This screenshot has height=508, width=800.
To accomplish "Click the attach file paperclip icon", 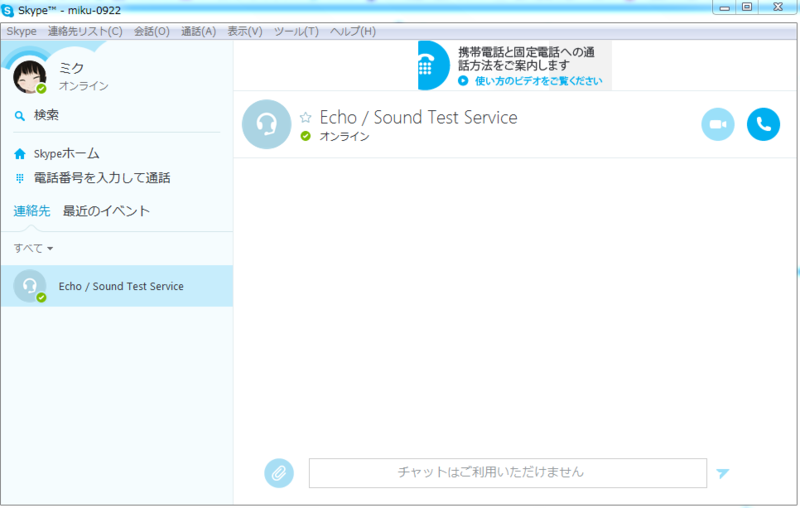I will point(279,473).
